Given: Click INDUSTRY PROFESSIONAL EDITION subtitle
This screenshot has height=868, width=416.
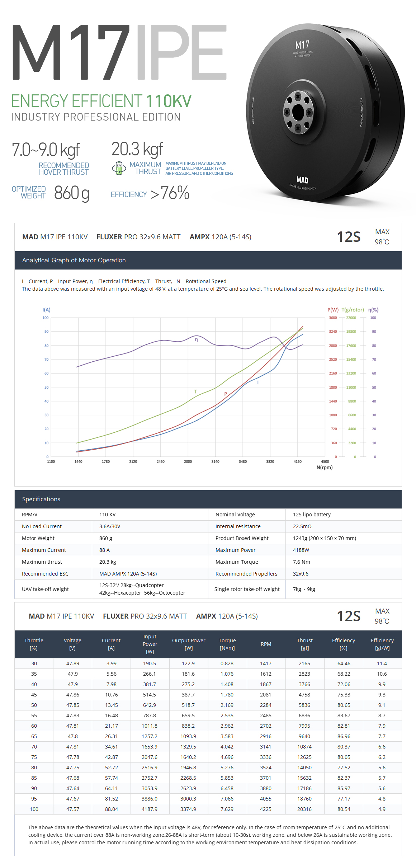Looking at the screenshot, I should (96, 117).
